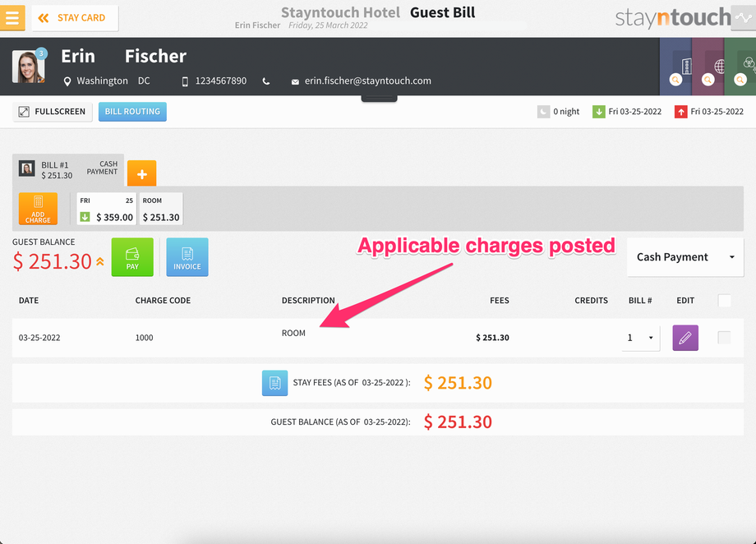Image resolution: width=756 pixels, height=544 pixels.
Task: Add a new bill with plus button
Action: [141, 173]
